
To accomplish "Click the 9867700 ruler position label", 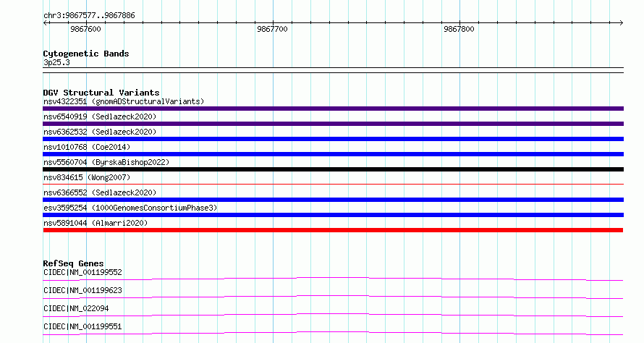I will 272,29.
